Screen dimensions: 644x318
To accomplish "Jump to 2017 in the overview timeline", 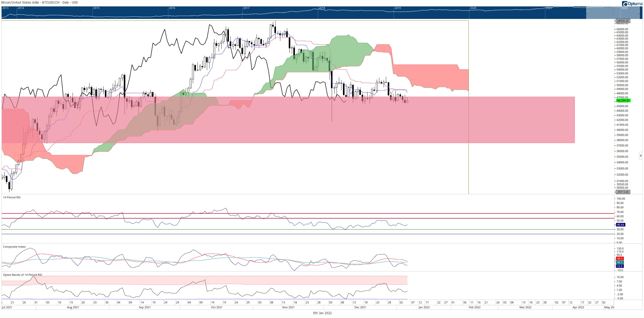I will coord(246,8).
